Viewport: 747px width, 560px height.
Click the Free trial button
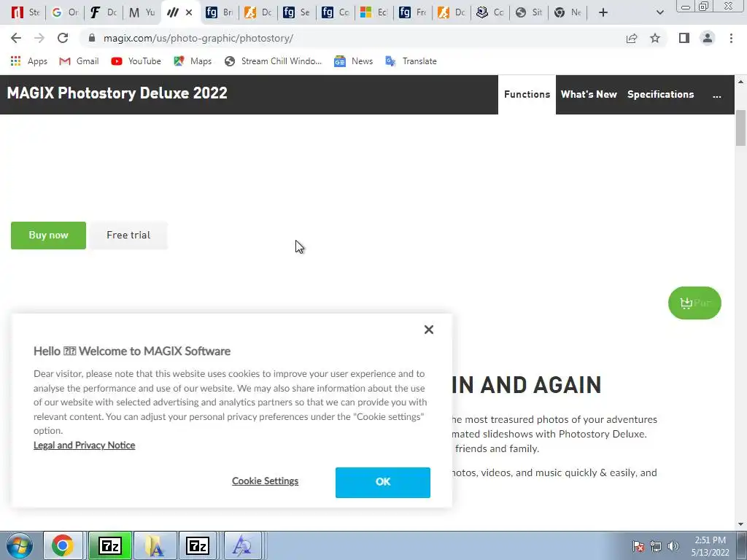pos(128,236)
